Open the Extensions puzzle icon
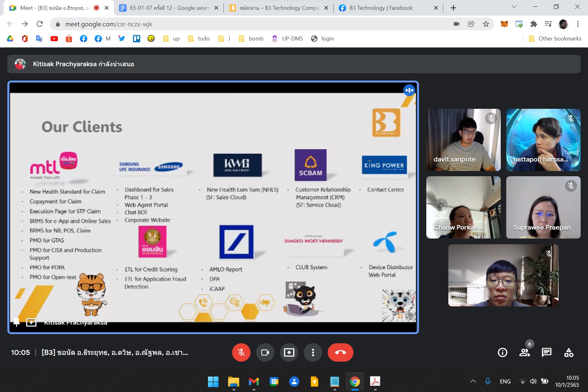The image size is (588, 392). (533, 24)
